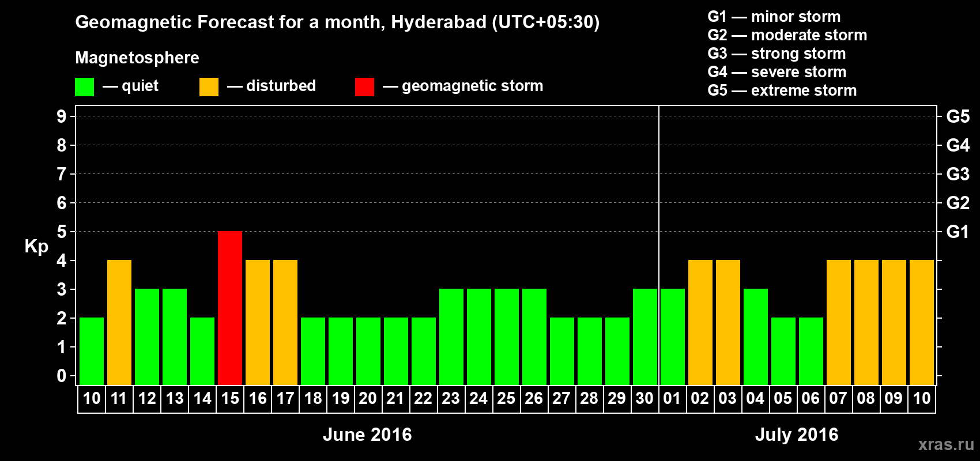
Task: Click the green bar for June 23
Action: (x=451, y=337)
